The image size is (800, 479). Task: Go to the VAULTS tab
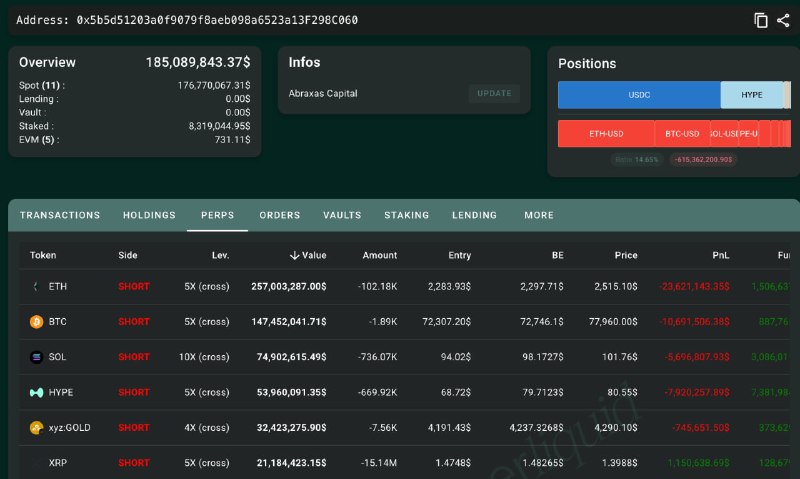(x=342, y=215)
